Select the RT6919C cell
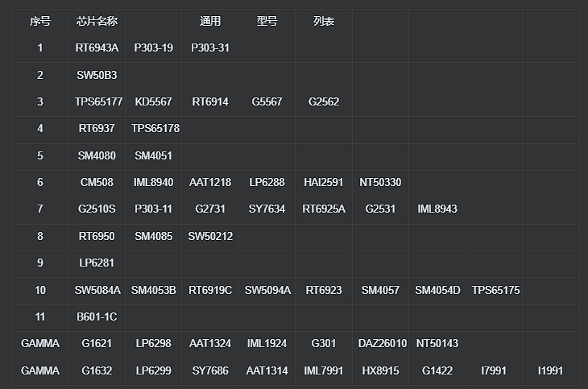 click(x=210, y=291)
